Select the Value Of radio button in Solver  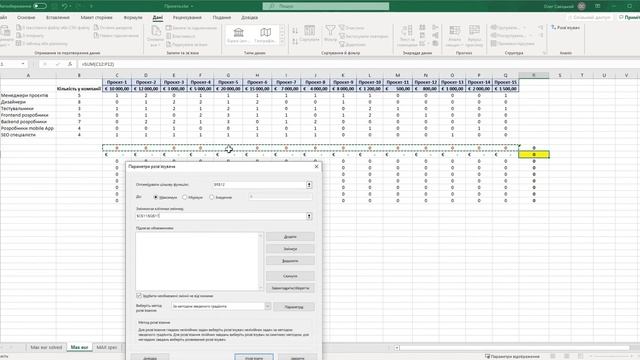click(x=211, y=197)
